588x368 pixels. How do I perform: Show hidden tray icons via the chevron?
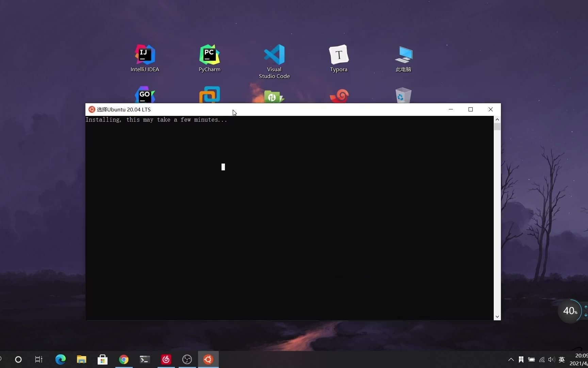(x=510, y=359)
